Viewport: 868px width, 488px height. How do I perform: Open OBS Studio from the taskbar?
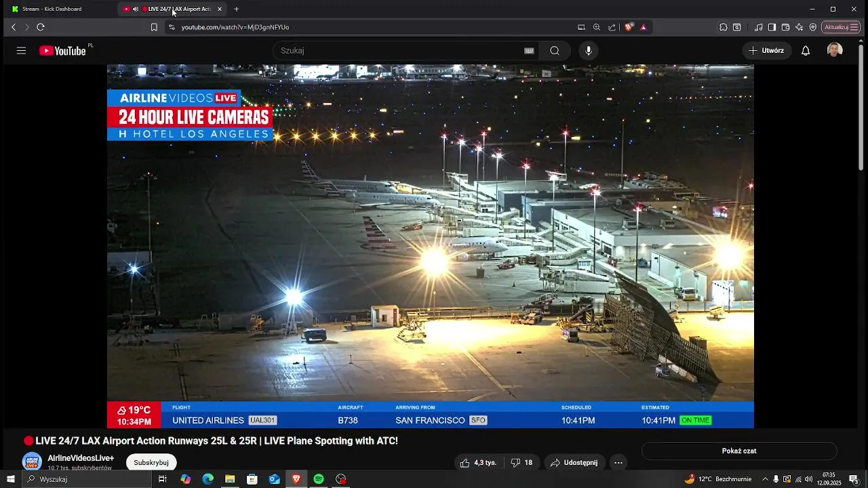point(341,479)
